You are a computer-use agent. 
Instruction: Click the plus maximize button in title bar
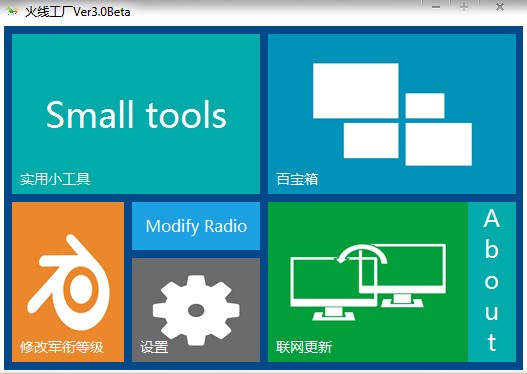(464, 7)
